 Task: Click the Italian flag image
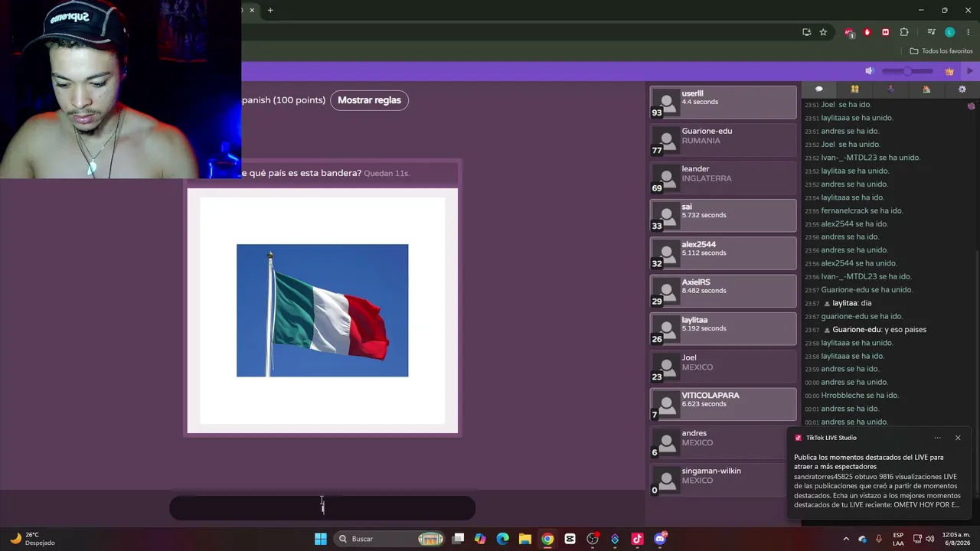click(322, 311)
